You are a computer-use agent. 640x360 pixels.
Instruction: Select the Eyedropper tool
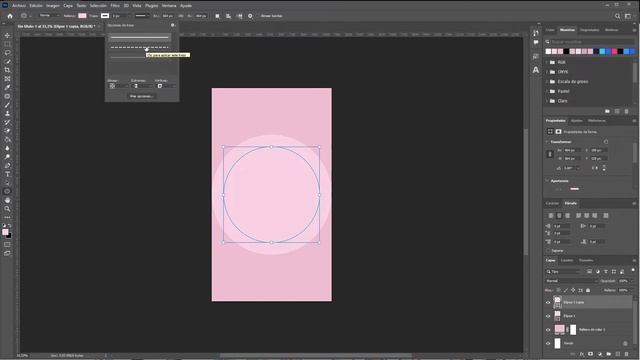point(7,87)
